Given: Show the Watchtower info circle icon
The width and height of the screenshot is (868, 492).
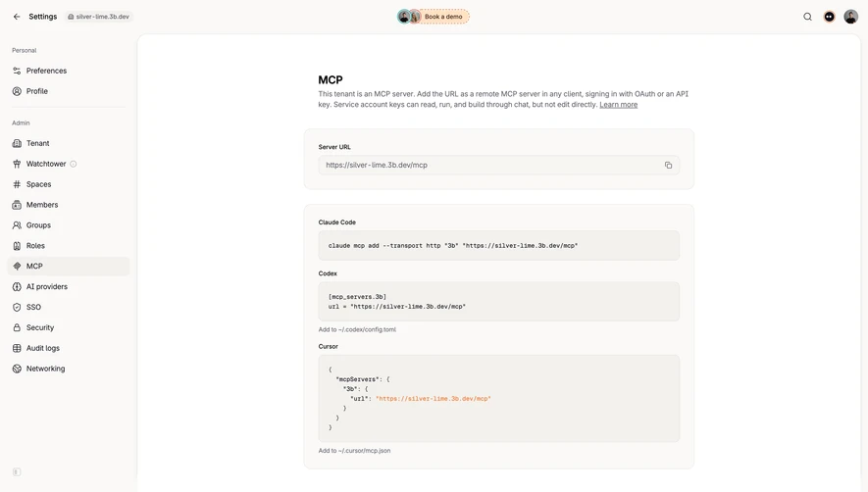Looking at the screenshot, I should [74, 164].
